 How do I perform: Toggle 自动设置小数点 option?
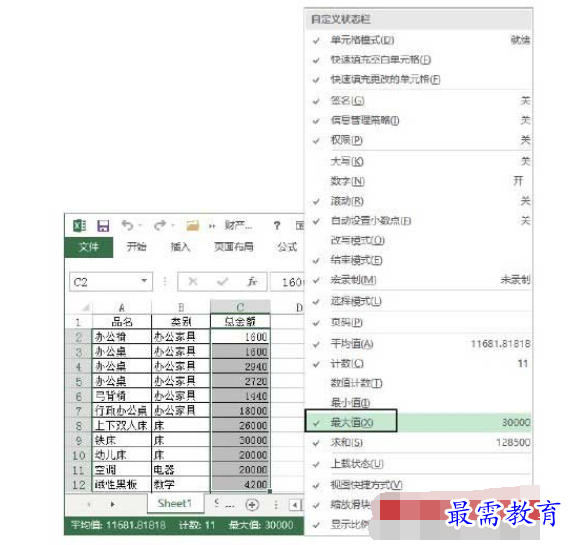coord(418,221)
